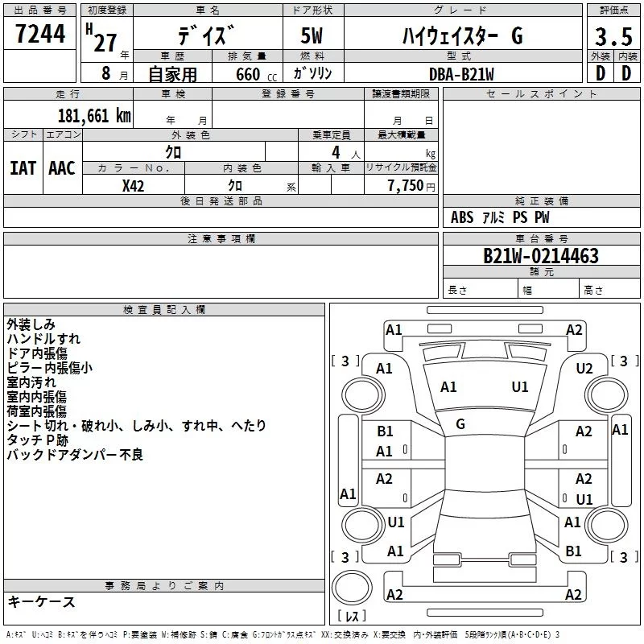
Task: Click recycle deposit 7,750円
Action: (x=411, y=186)
